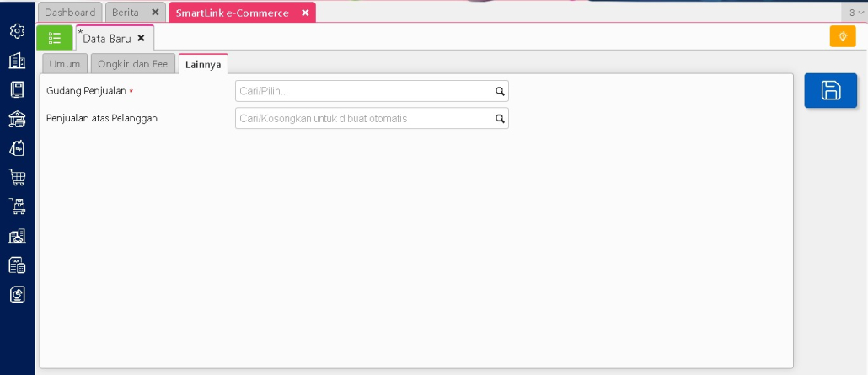The width and height of the screenshot is (868, 375).
Task: Go to the Dashboard tab
Action: 70,13
